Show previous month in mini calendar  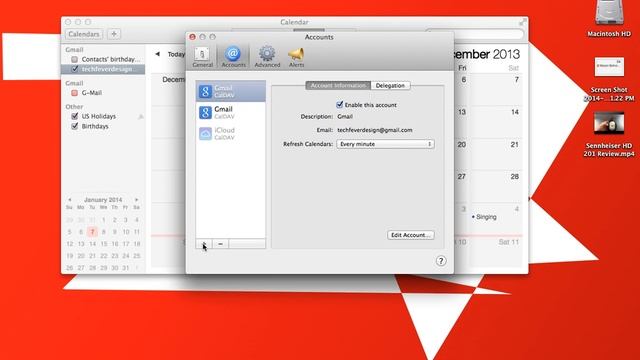click(70, 200)
